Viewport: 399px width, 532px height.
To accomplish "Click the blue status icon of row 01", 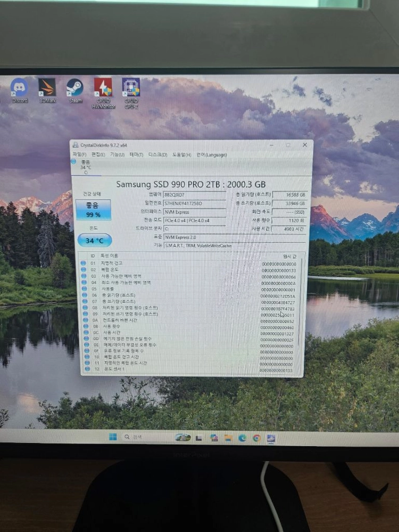I will coord(83,263).
